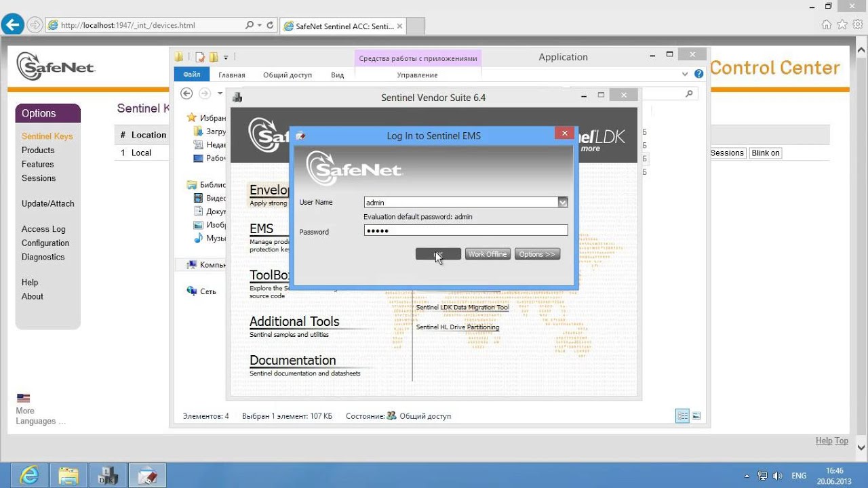Open Products in Options sidebar
Viewport: 868px width, 488px height.
coord(38,150)
